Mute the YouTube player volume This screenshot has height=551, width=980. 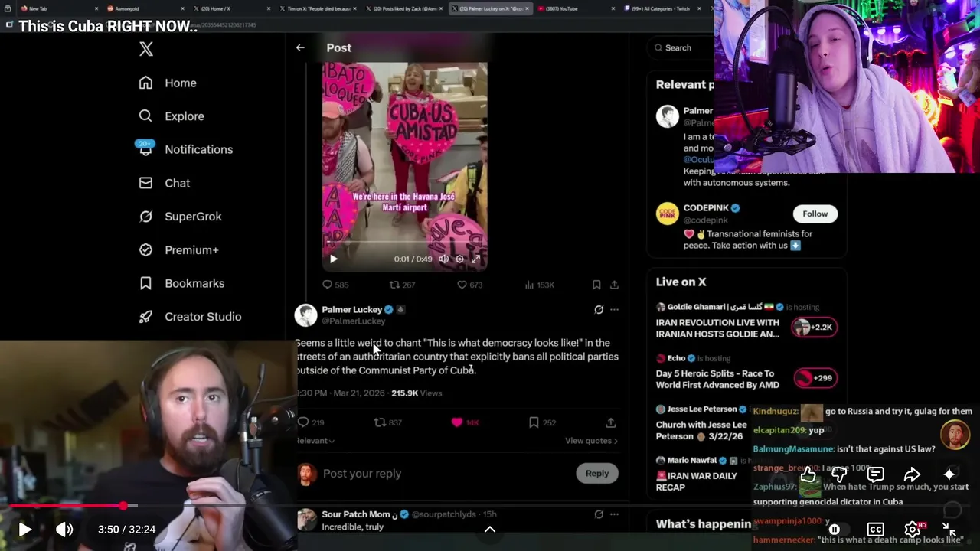click(x=64, y=529)
